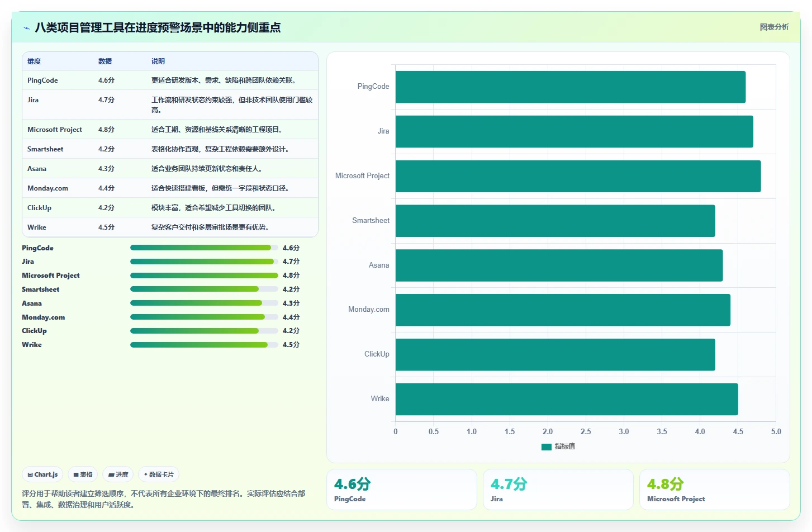812x532 pixels.
Task: Click the 4.6分 PingCode data card
Action: (401, 490)
